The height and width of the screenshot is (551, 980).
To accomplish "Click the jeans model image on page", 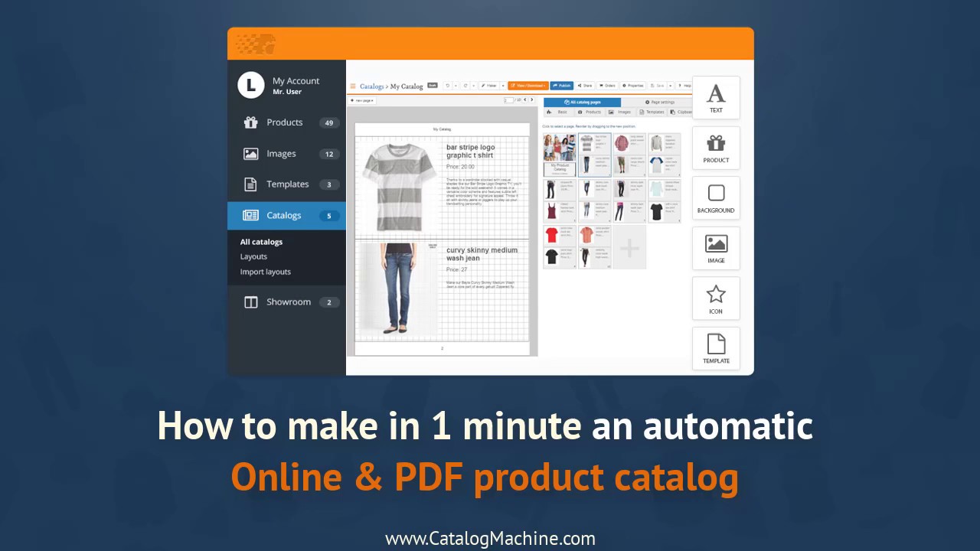I will click(398, 289).
